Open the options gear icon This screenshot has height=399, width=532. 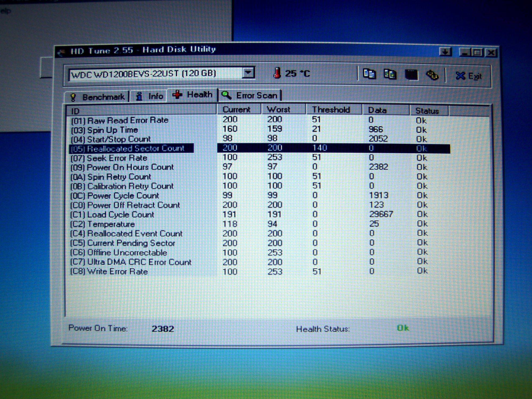[x=432, y=75]
